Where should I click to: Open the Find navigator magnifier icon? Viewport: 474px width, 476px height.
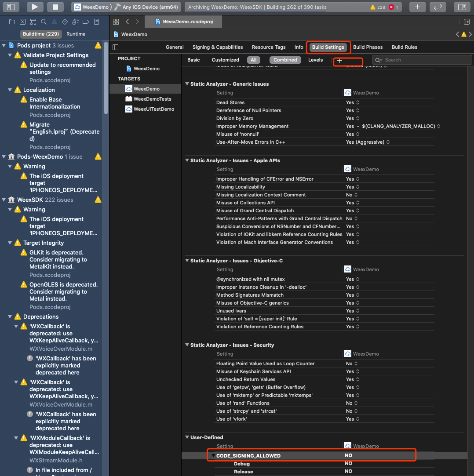pyautogui.click(x=44, y=22)
